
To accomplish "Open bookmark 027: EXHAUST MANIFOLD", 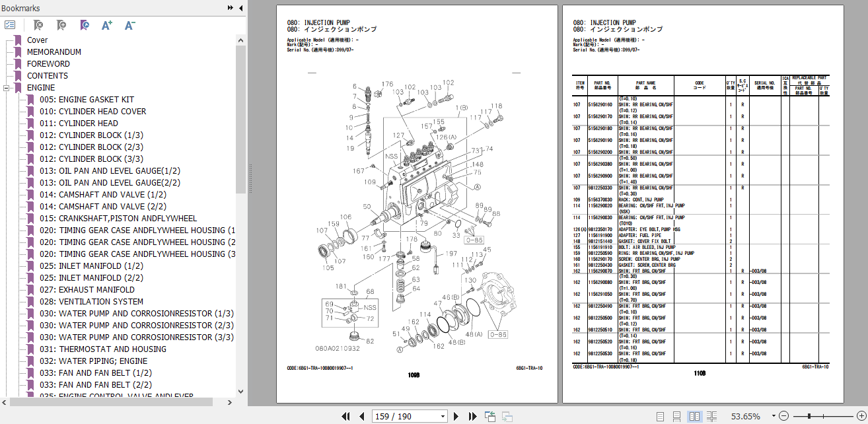I will 87,290.
